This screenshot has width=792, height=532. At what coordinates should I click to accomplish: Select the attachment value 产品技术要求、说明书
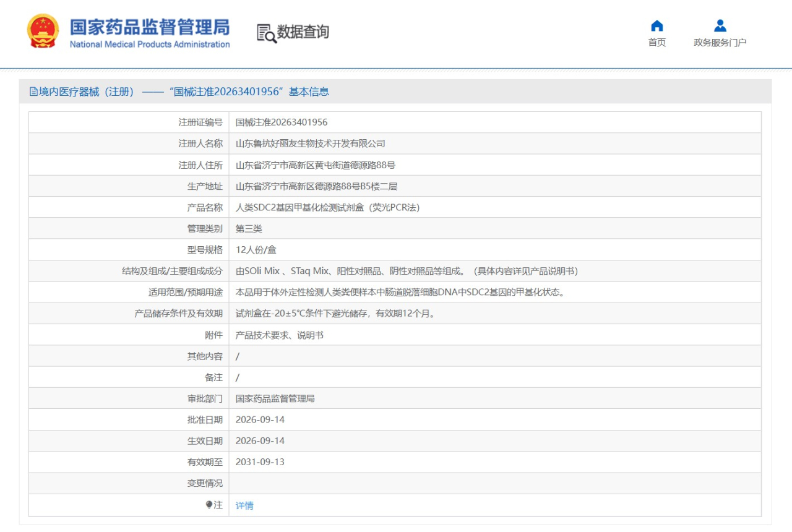280,335
